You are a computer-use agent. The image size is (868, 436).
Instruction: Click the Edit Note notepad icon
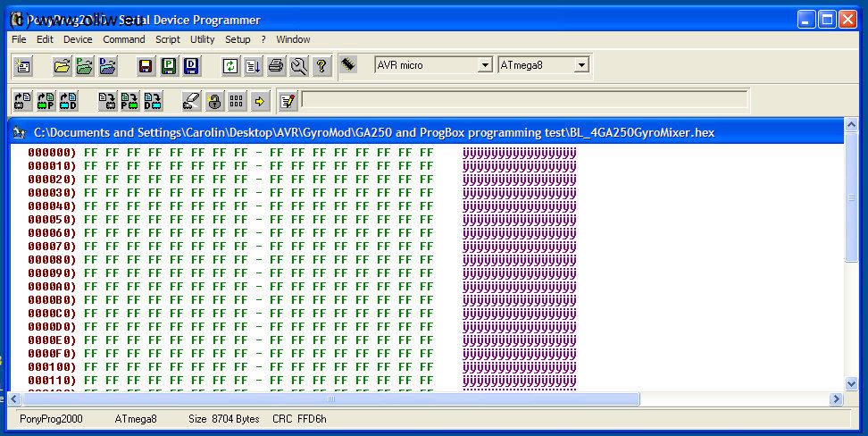287,101
